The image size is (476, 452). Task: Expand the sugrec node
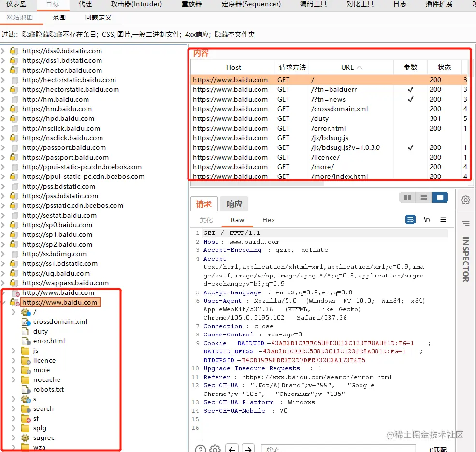tap(14, 437)
